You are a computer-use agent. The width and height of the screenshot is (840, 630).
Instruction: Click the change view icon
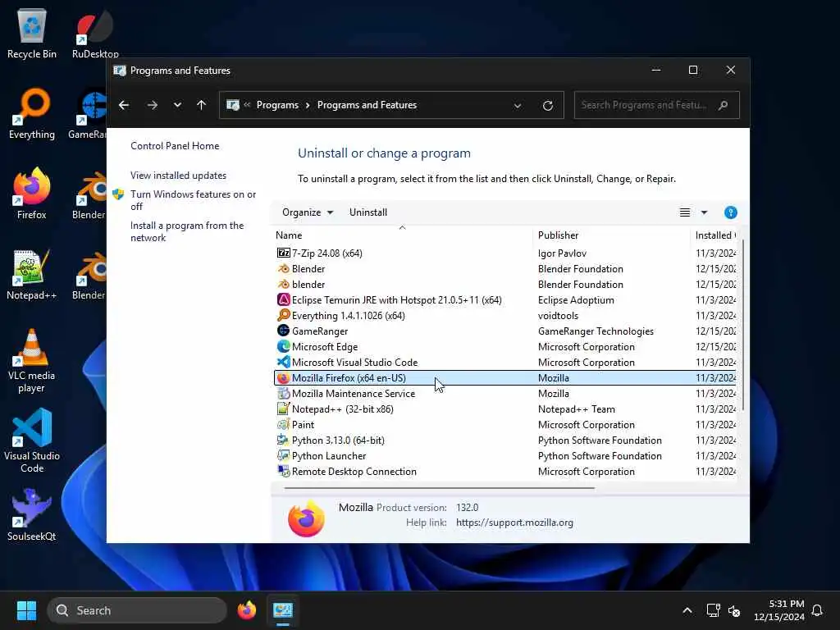click(x=685, y=212)
